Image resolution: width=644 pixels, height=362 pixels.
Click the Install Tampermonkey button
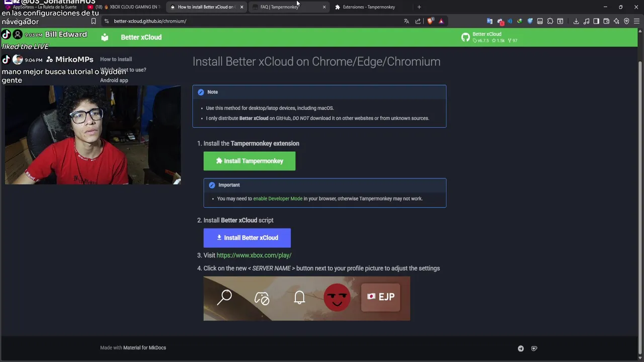[250, 161]
